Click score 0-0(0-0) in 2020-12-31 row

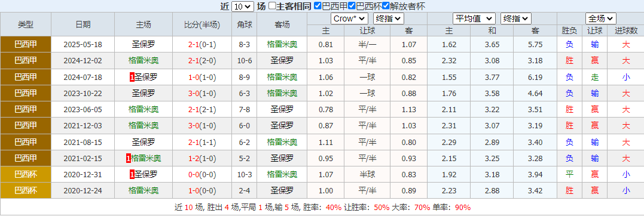click(202, 175)
